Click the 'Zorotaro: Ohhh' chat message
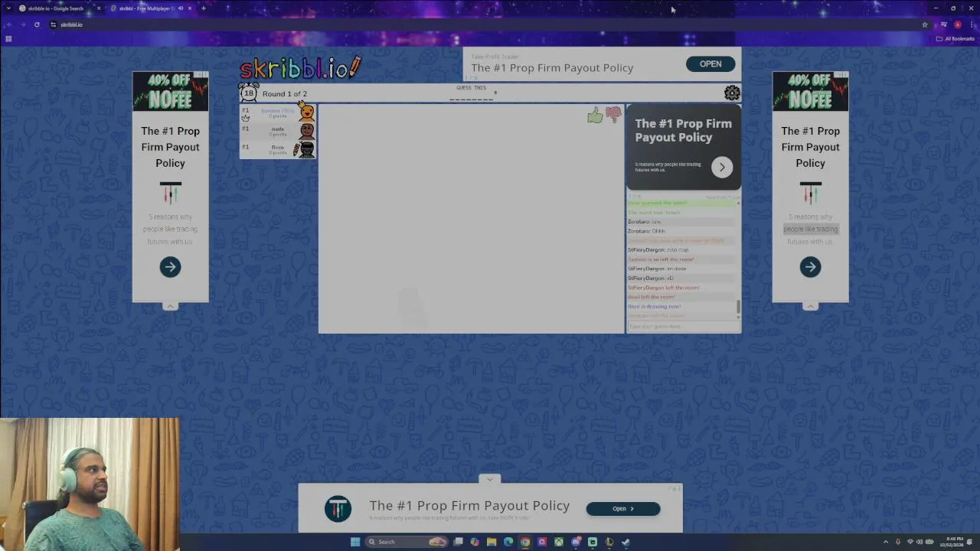The image size is (980, 551). point(647,231)
